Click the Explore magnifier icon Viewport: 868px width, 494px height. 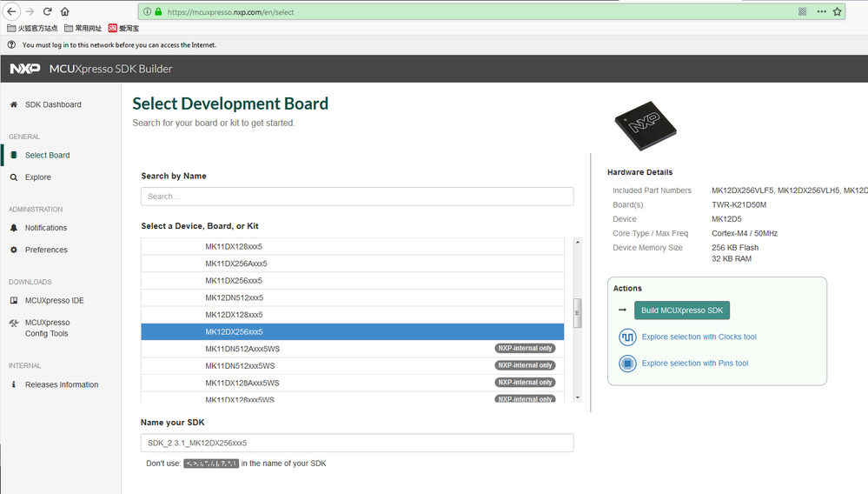pyautogui.click(x=14, y=177)
